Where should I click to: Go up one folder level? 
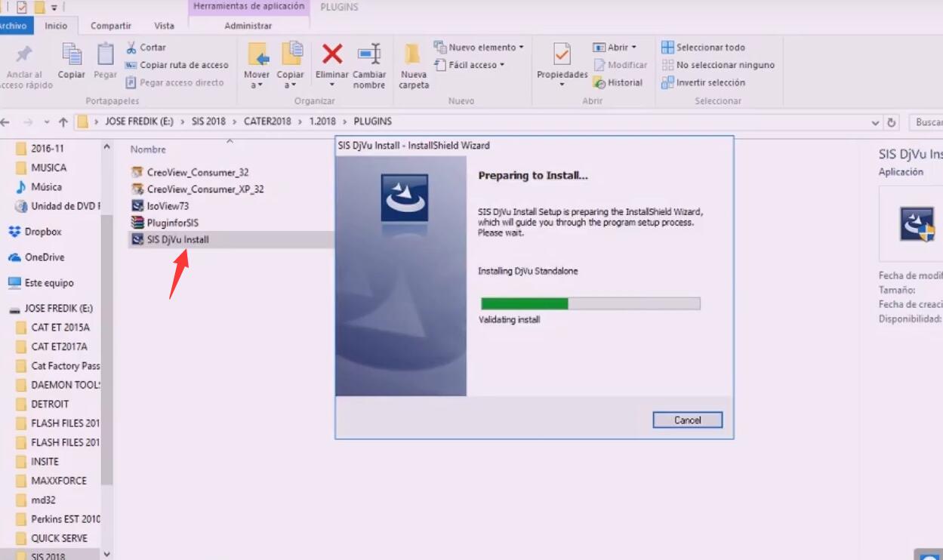(x=63, y=122)
